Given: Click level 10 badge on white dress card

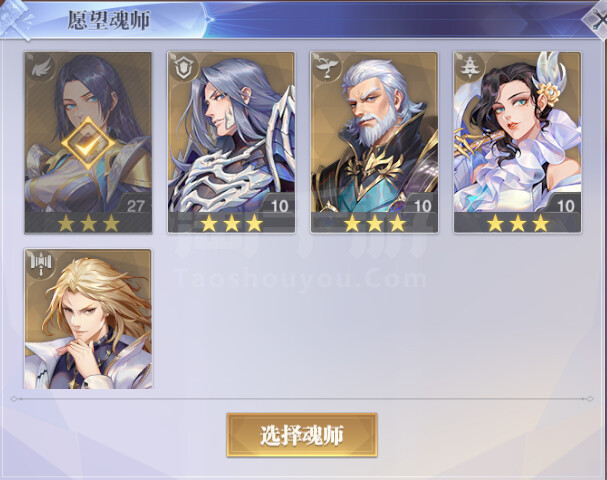Looking at the screenshot, I should [565, 205].
